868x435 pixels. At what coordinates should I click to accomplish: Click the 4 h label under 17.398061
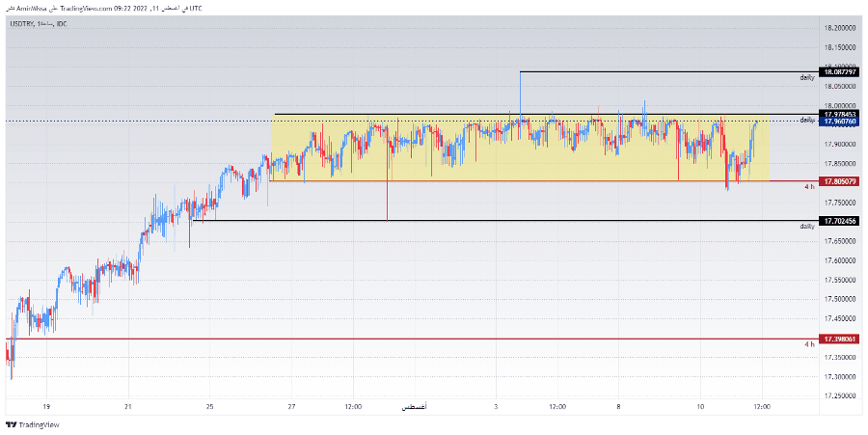(809, 344)
